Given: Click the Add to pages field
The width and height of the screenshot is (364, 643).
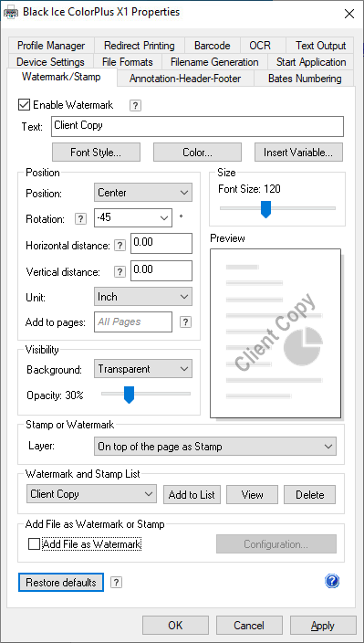Looking at the screenshot, I should pos(133,321).
